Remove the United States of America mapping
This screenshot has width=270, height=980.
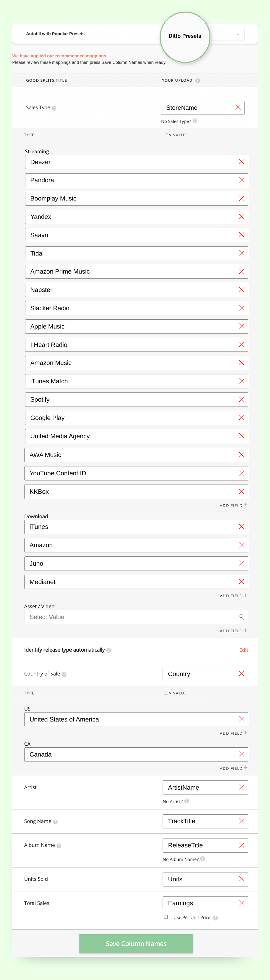click(x=241, y=719)
